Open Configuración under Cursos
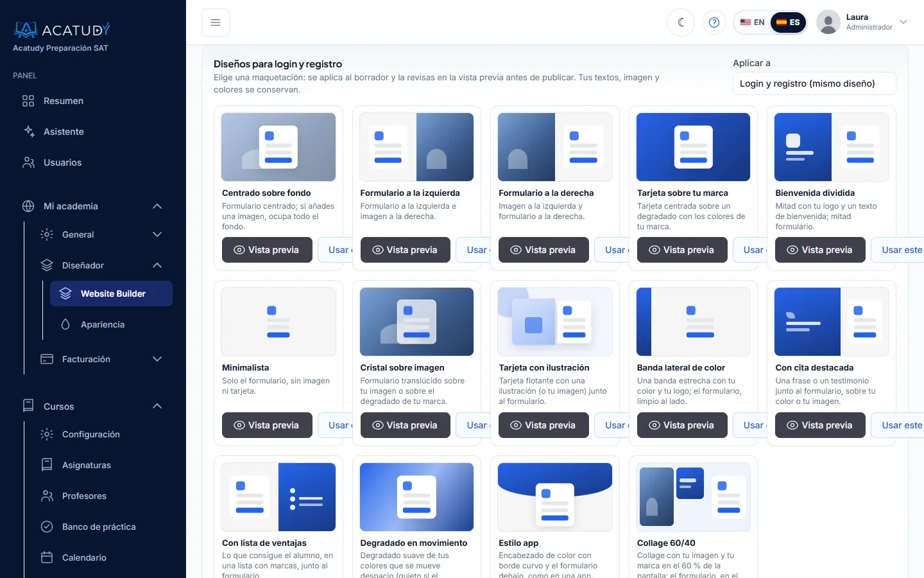 [102, 434]
